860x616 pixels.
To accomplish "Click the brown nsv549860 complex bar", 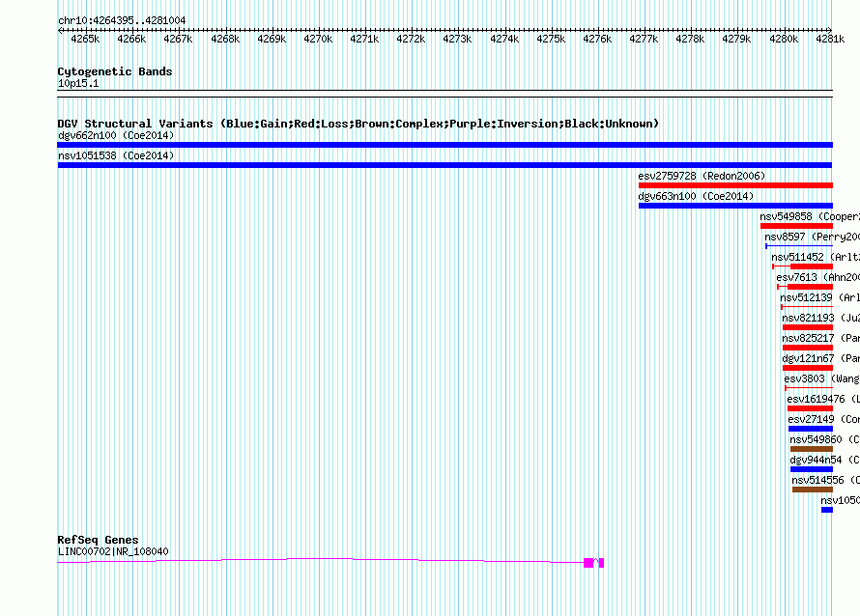I will [811, 449].
